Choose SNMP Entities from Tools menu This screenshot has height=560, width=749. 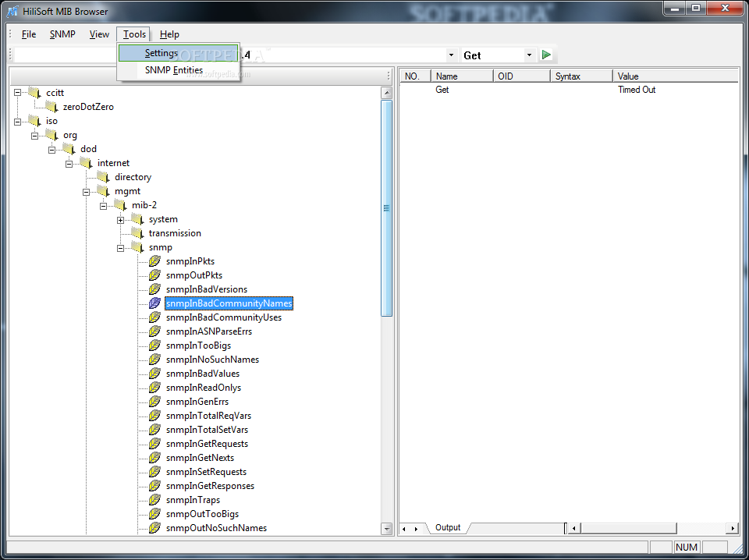pos(178,70)
